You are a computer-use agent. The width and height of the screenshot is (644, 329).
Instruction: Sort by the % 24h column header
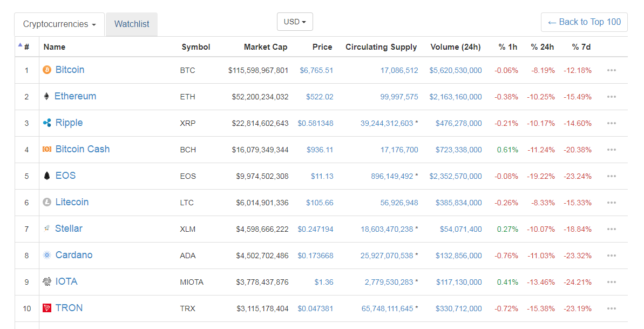point(542,47)
